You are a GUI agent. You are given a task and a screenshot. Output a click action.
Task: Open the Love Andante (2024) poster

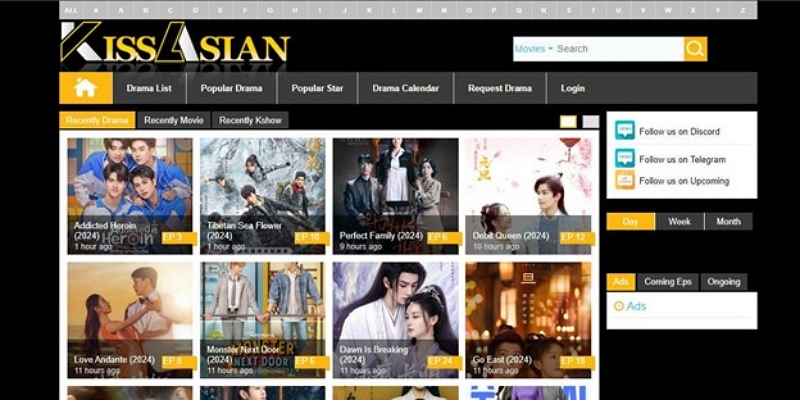(130, 320)
